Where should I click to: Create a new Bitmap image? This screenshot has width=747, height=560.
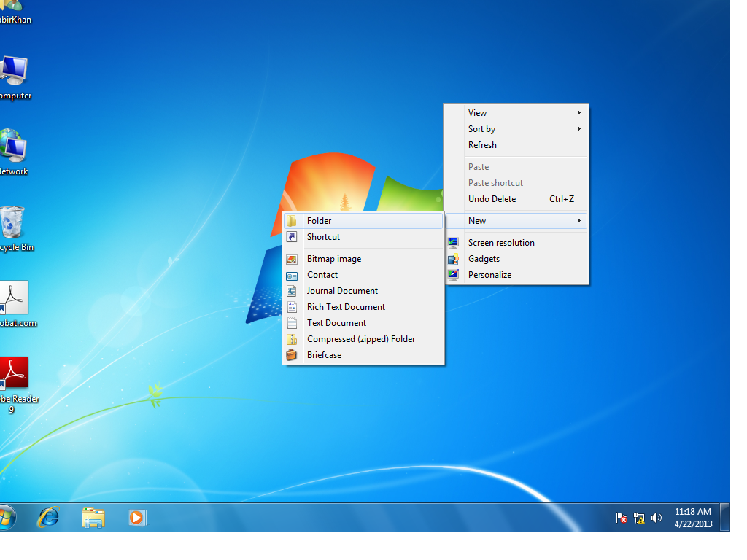click(x=363, y=259)
